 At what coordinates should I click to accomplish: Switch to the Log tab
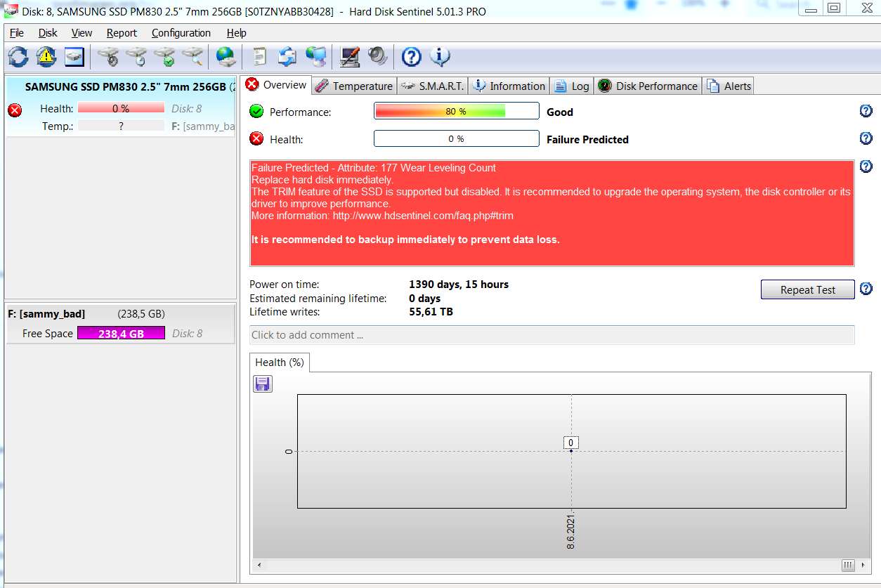[572, 86]
